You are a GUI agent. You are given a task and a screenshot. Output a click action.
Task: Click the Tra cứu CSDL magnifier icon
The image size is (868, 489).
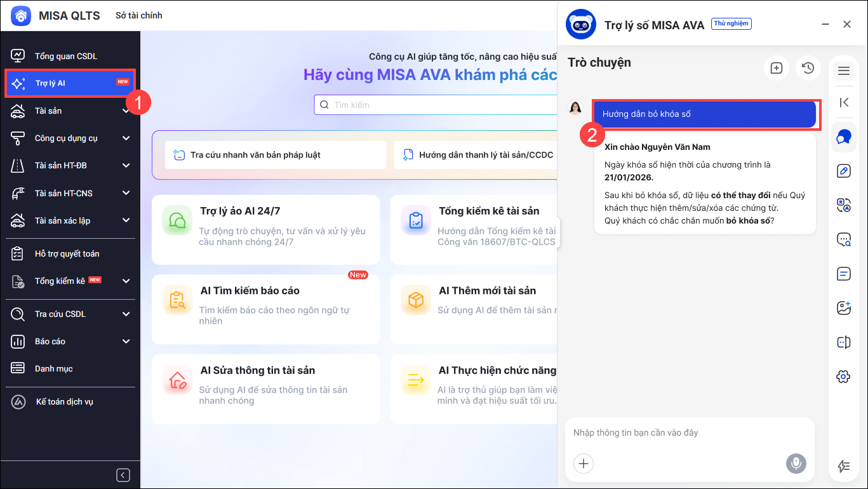(18, 314)
